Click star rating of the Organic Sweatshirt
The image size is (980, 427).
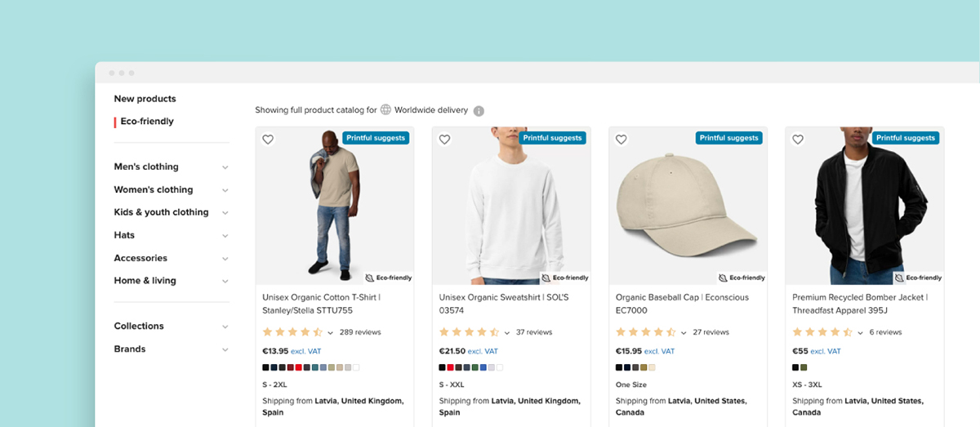tap(469, 332)
